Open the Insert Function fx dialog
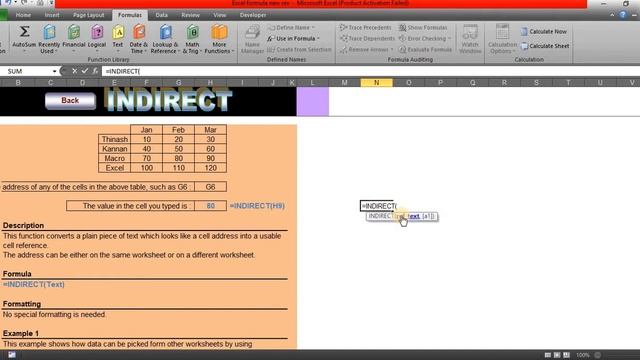Viewport: 640px width, 360px height. (95, 71)
